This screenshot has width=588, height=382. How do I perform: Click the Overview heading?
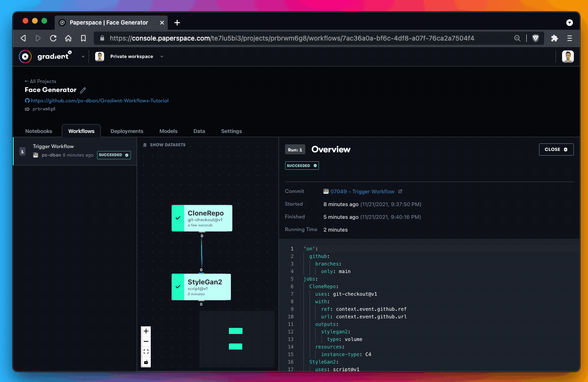coord(331,149)
